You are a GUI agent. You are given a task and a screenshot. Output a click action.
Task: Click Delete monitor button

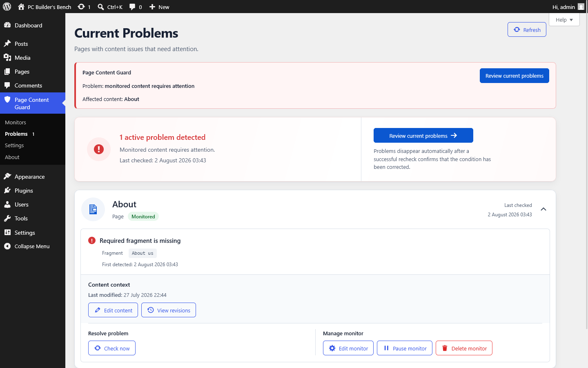[464, 348]
